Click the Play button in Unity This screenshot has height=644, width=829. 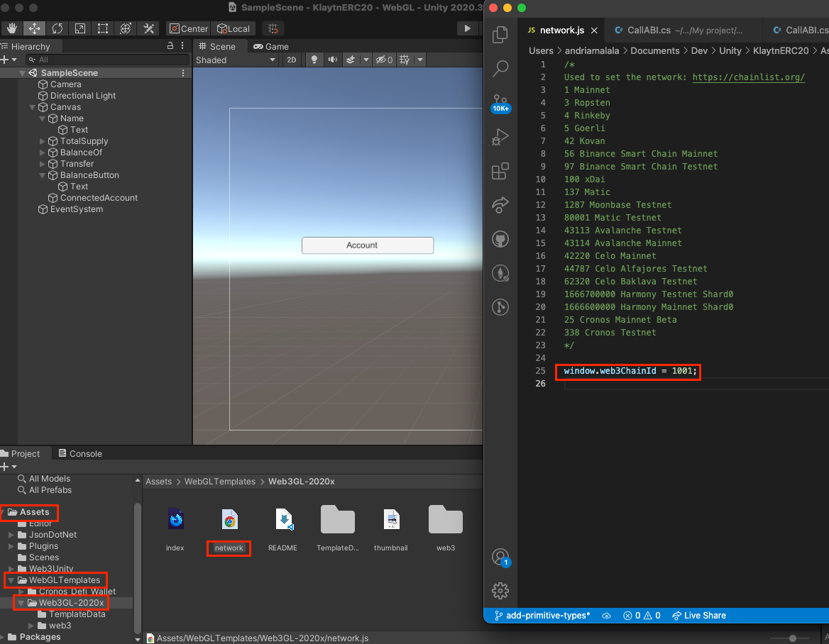(x=467, y=28)
